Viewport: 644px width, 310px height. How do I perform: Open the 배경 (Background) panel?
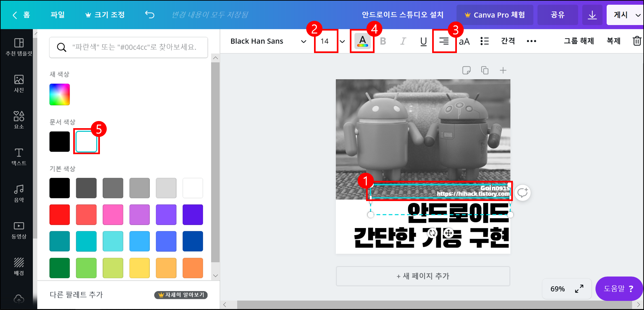point(19,266)
